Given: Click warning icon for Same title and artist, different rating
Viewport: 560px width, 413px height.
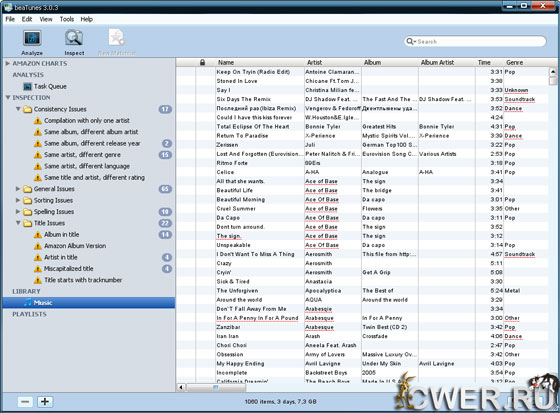Looking at the screenshot, I should click(x=38, y=178).
